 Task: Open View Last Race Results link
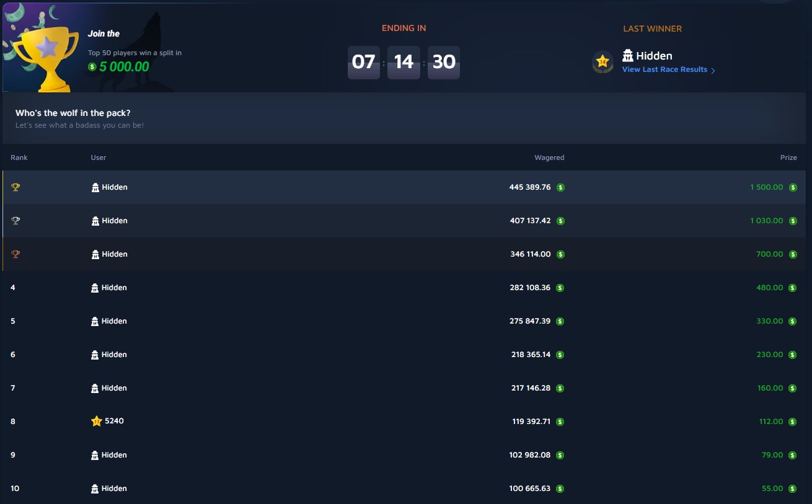(x=664, y=69)
